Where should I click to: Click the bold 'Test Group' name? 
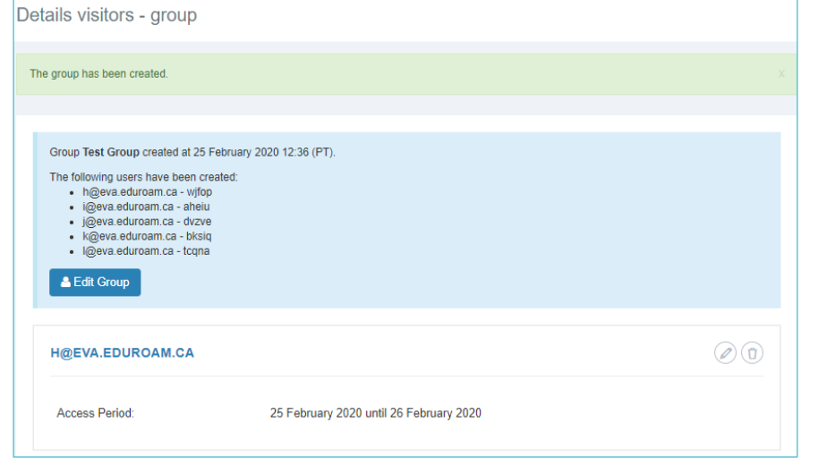click(x=111, y=153)
